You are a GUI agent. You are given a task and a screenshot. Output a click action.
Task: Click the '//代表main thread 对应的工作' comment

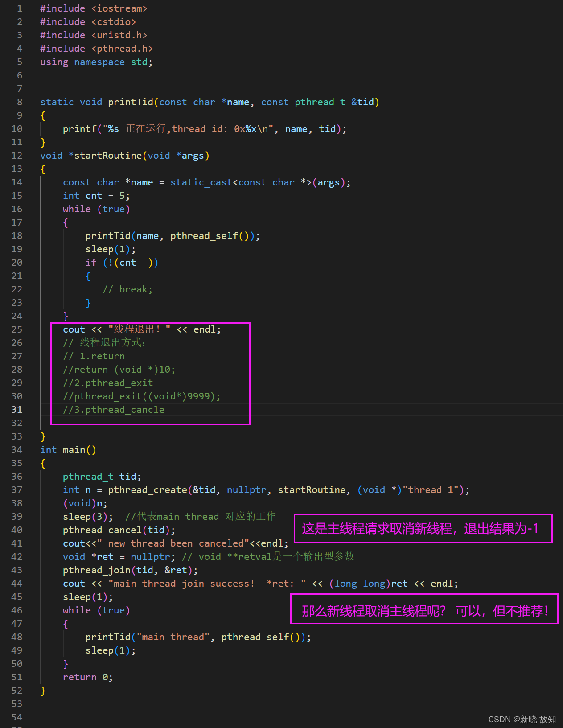(201, 517)
